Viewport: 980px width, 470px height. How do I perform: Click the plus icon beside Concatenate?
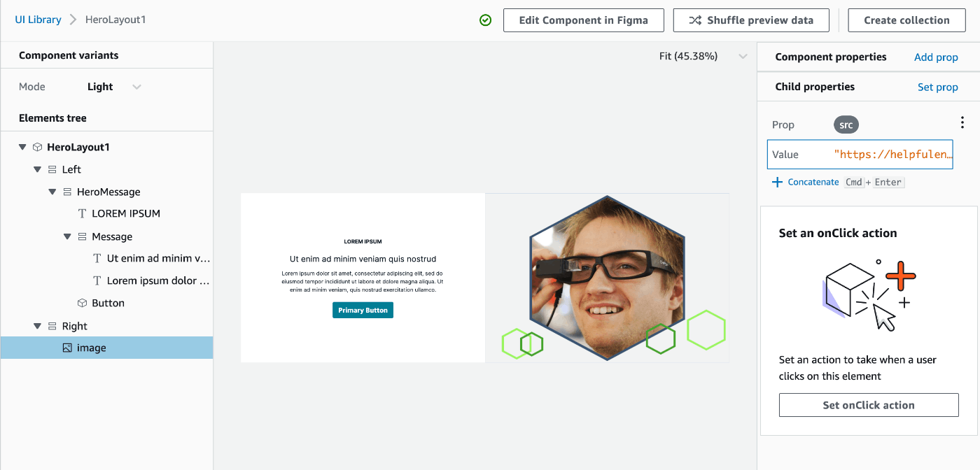[777, 182]
